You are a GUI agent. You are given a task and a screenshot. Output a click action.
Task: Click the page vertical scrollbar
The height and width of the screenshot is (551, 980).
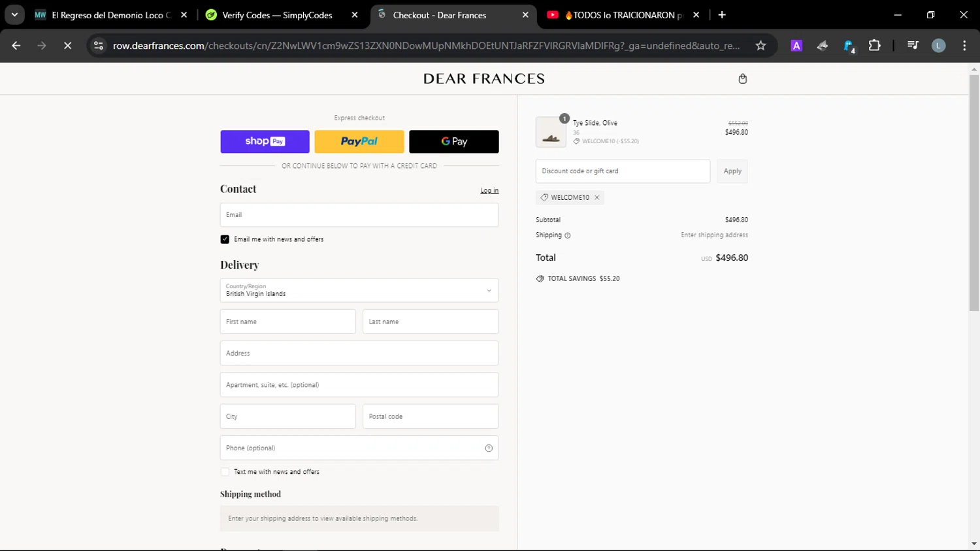[974, 193]
